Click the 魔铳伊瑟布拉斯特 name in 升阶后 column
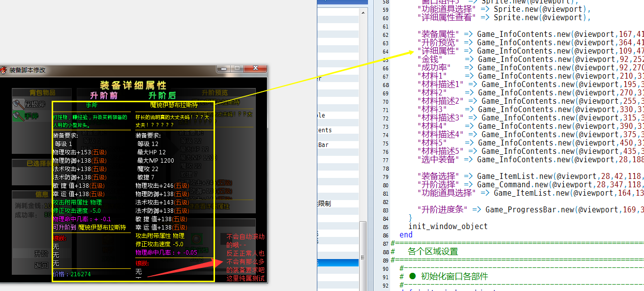644x291 pixels. pos(174,105)
